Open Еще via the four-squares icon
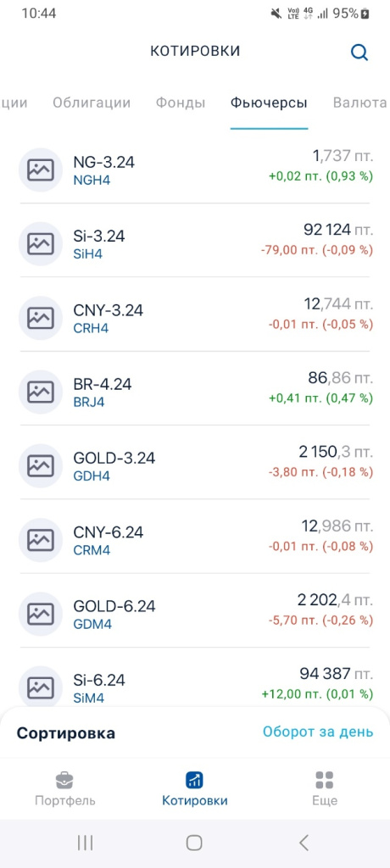Image resolution: width=390 pixels, height=868 pixels. point(324,781)
